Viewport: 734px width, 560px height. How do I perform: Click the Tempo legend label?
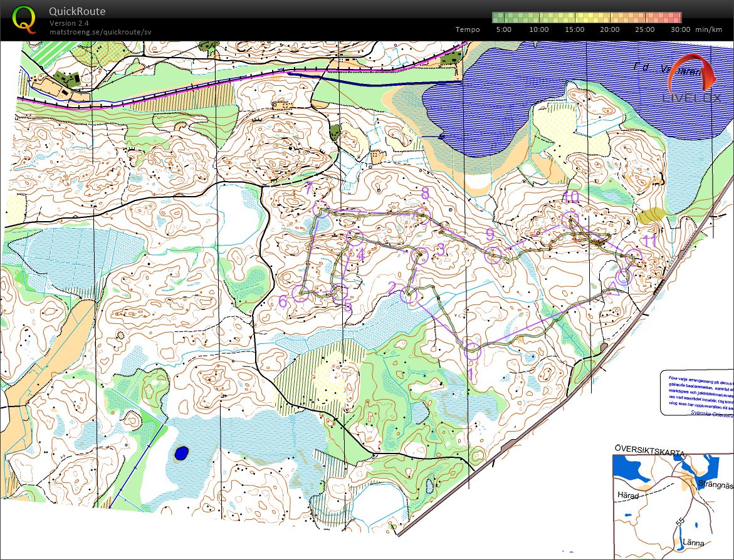point(468,29)
